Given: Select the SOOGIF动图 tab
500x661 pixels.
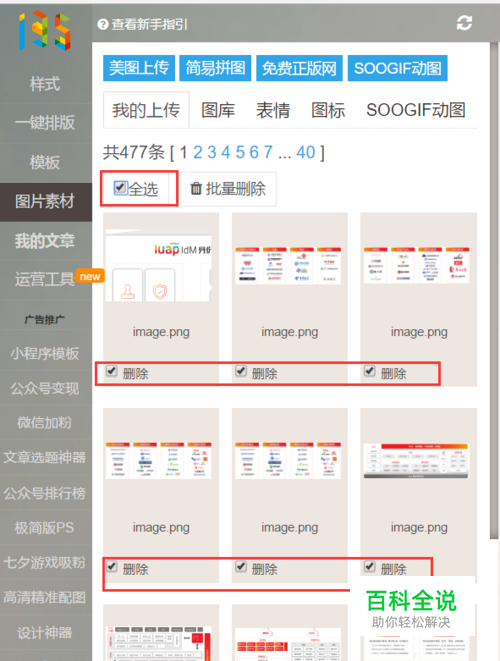Looking at the screenshot, I should pos(416,110).
